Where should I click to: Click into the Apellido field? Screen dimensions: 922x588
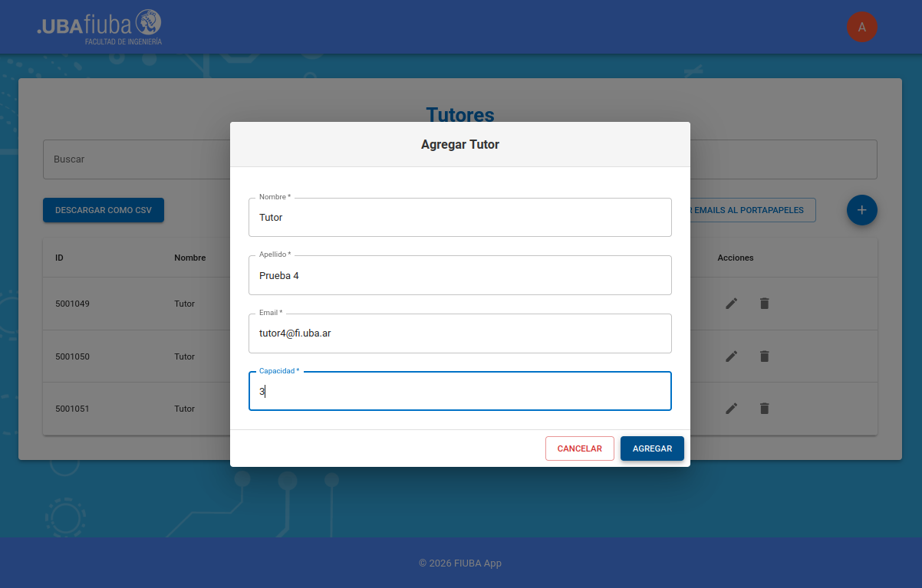click(x=460, y=276)
